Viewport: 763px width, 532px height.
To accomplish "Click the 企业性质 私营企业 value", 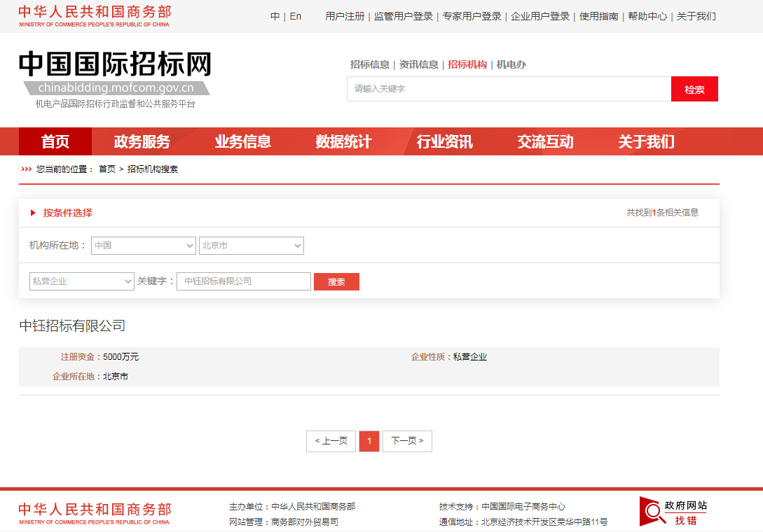I will coord(470,357).
